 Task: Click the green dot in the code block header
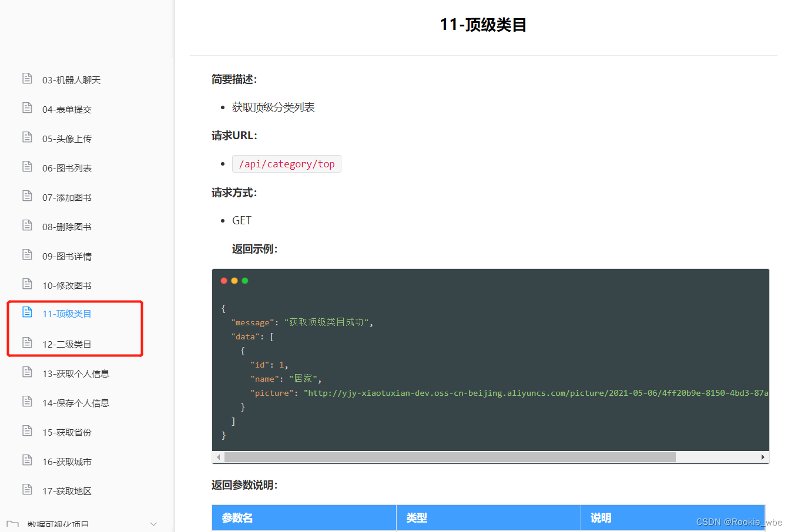click(x=245, y=280)
